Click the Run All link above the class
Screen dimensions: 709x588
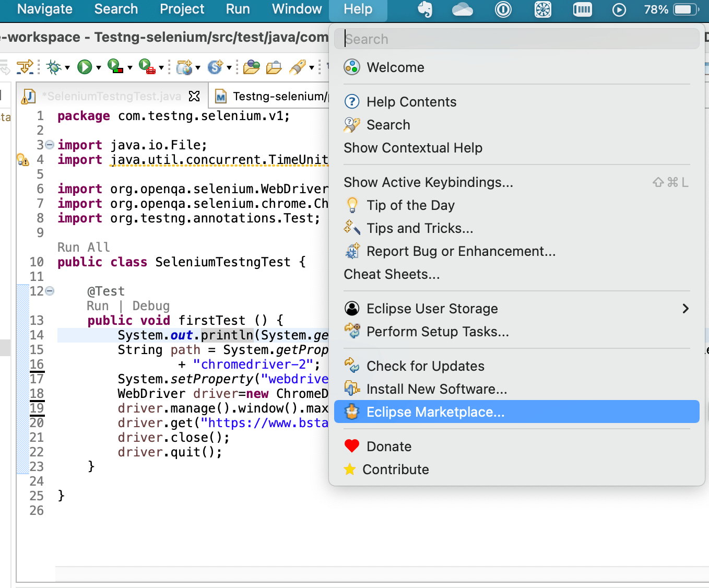(x=84, y=246)
